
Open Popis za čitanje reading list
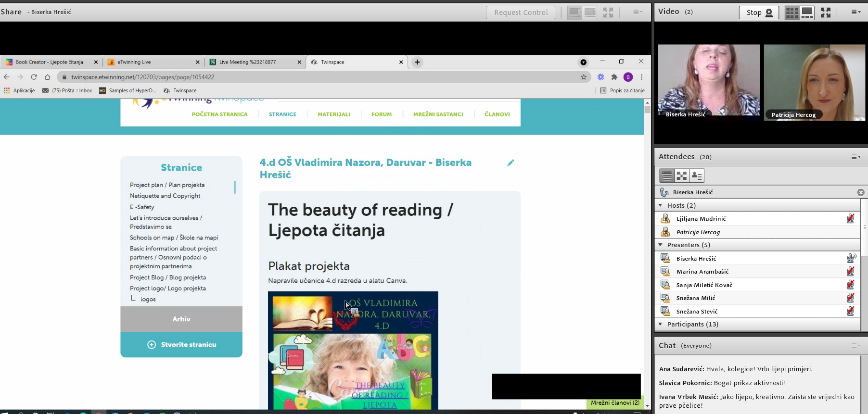(x=622, y=90)
